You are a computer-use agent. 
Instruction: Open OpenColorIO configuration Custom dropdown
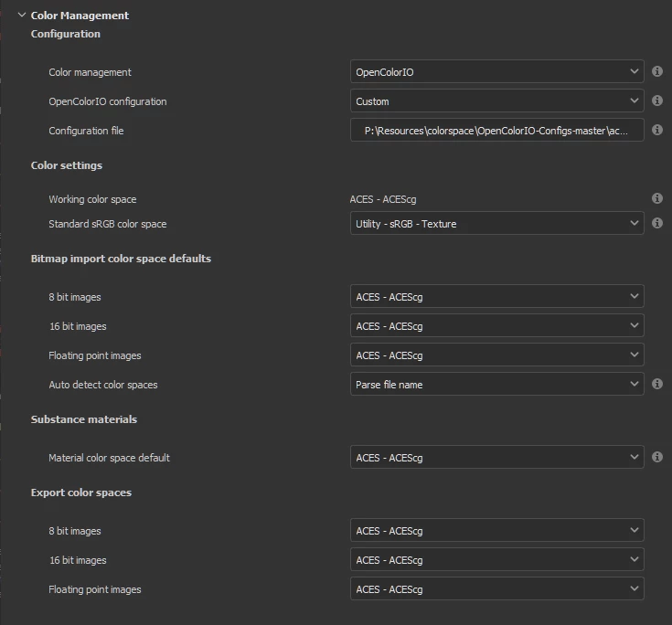tap(496, 101)
